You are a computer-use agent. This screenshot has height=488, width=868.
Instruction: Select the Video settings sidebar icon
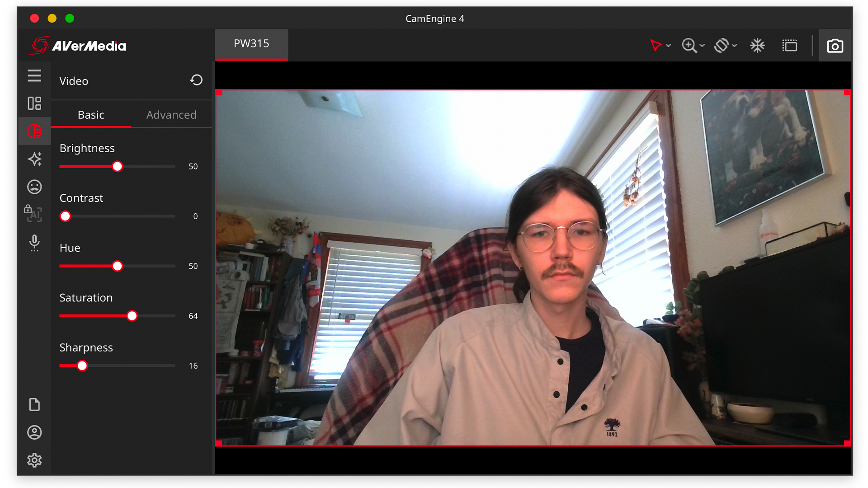[34, 131]
